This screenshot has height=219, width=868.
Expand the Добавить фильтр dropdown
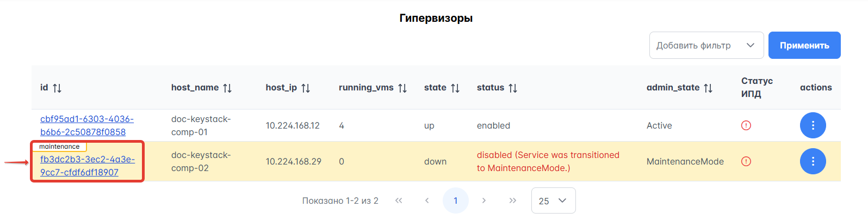tap(706, 45)
